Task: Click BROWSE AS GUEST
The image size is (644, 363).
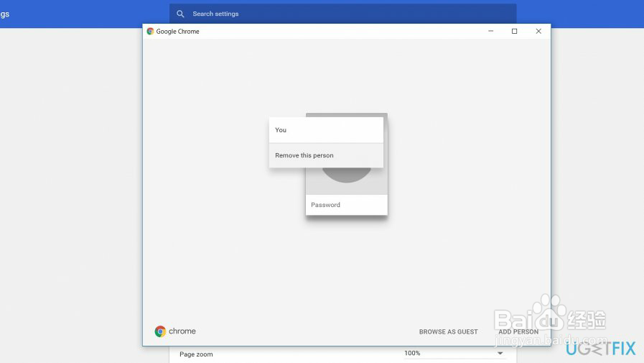Action: pos(449,332)
